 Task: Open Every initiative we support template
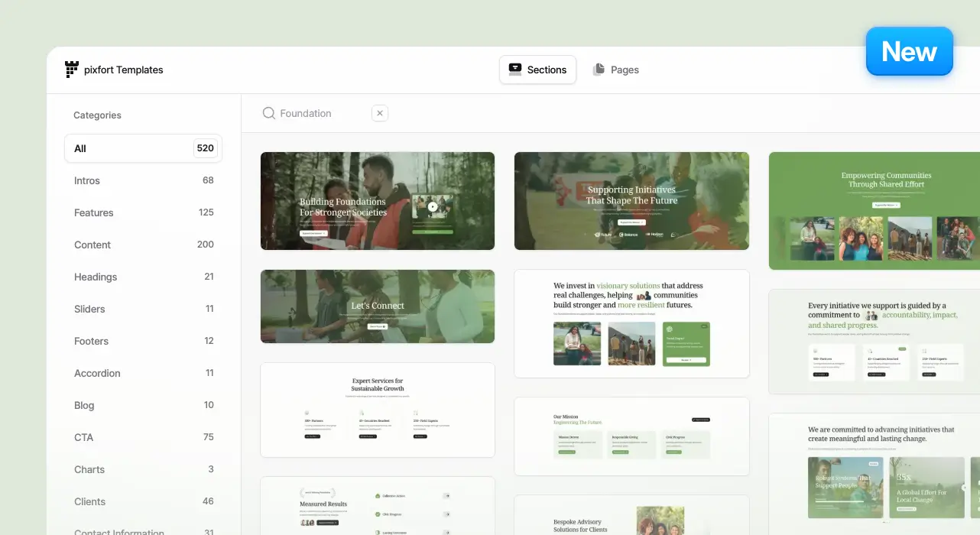tap(875, 342)
